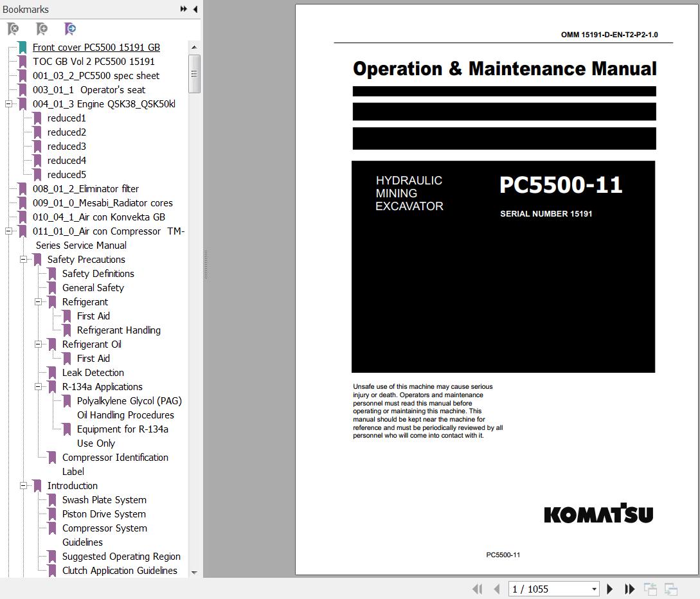Open the First Aid bookmark under Refrigerant
This screenshot has width=700, height=599.
(x=93, y=316)
